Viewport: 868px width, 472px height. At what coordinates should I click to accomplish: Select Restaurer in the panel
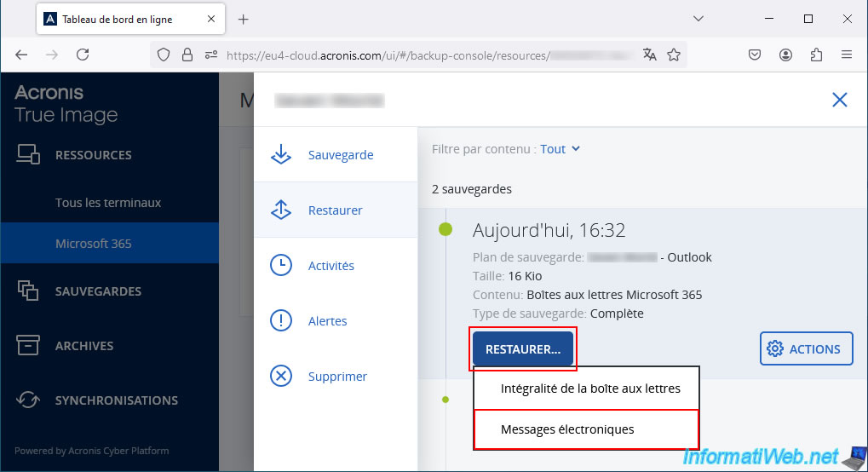coord(336,210)
